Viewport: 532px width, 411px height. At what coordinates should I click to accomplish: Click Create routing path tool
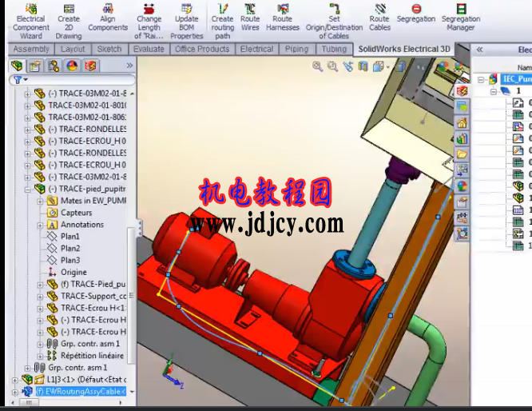coord(223,21)
